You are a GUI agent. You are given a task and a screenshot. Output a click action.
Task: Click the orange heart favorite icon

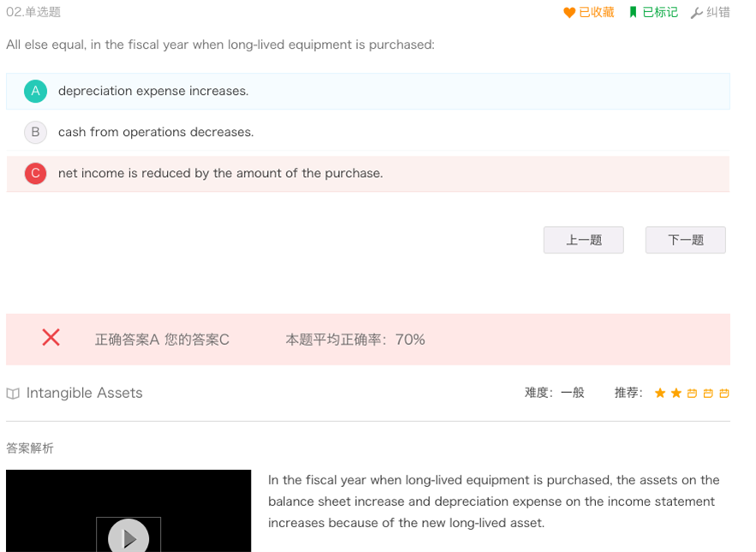pos(569,13)
